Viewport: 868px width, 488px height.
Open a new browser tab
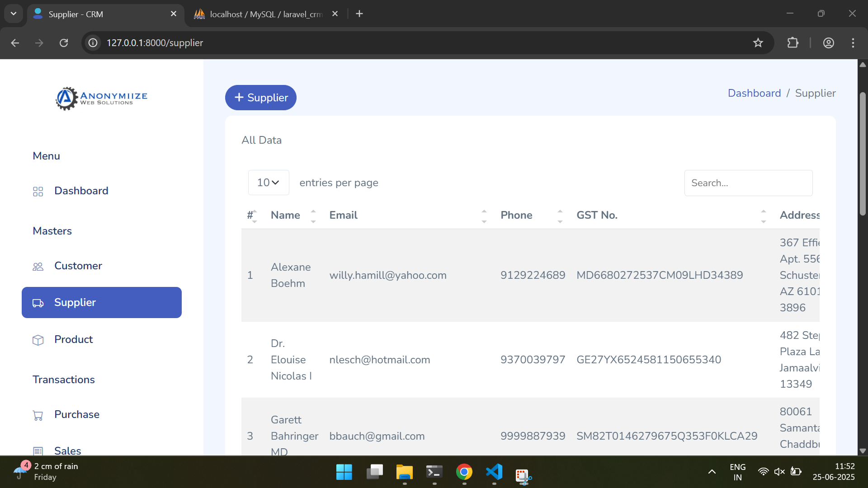359,14
